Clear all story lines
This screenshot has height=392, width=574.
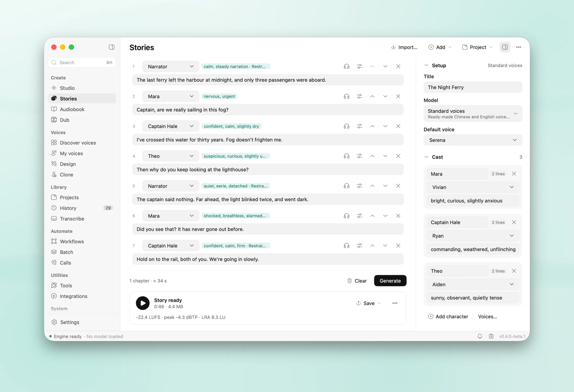[357, 281]
